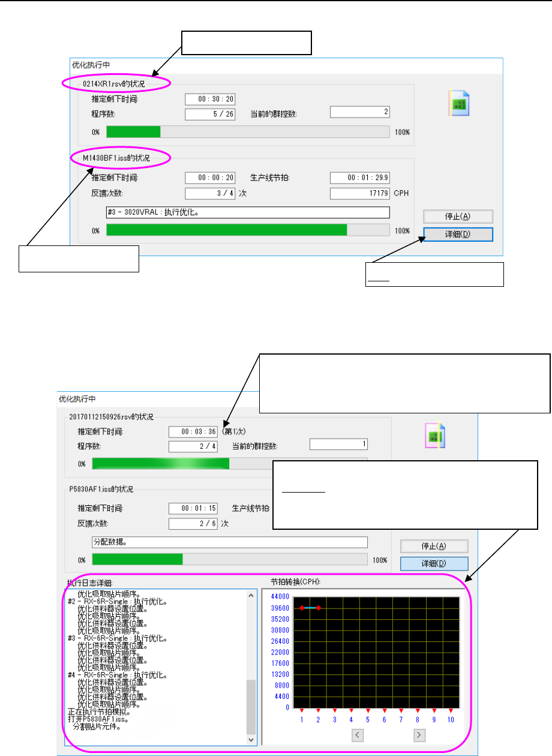Image resolution: width=552 pixels, height=756 pixels.
Task: Click red marker above 10 on chart axis
Action: (x=451, y=710)
